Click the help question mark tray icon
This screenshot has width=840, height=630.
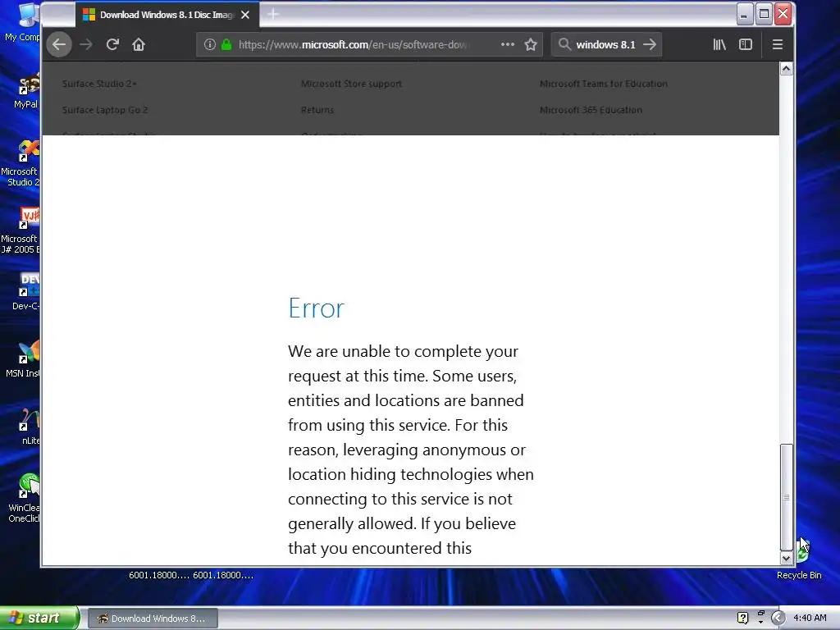742,618
